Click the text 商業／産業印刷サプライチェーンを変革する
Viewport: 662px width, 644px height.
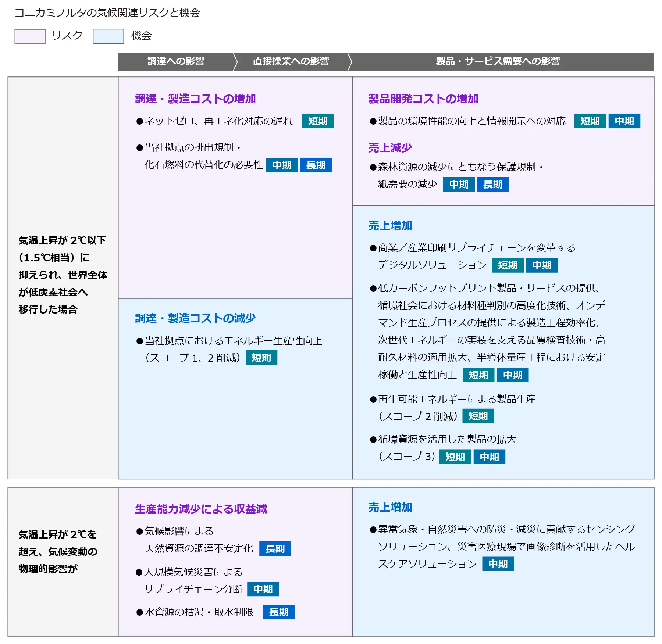pyautogui.click(x=477, y=248)
